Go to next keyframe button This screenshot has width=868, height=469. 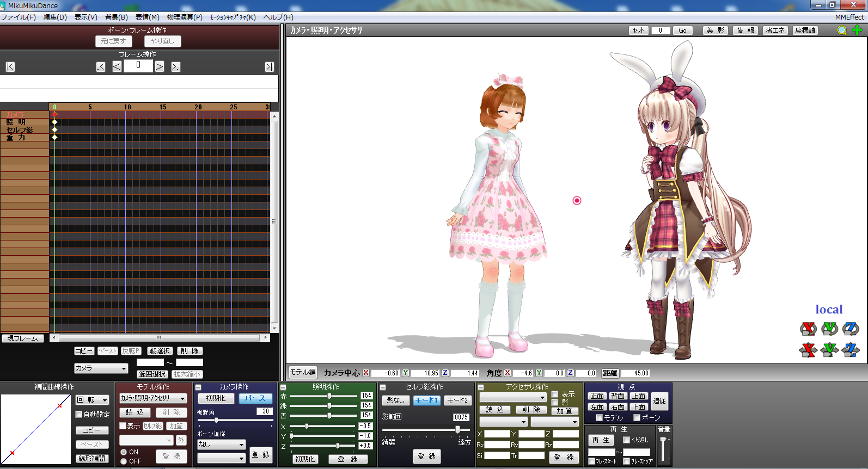point(175,67)
